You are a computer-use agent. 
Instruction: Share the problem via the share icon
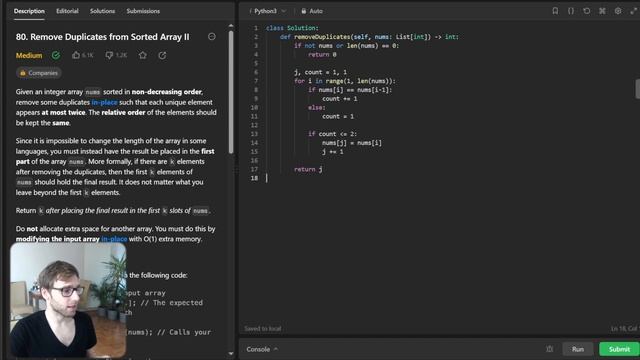[162, 55]
